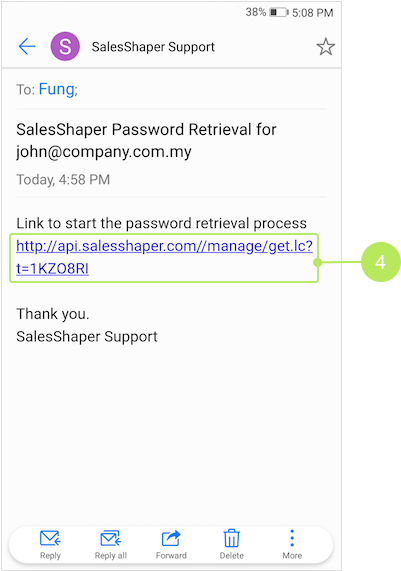
Task: Tap the Reply envelope icon
Action: (x=50, y=538)
